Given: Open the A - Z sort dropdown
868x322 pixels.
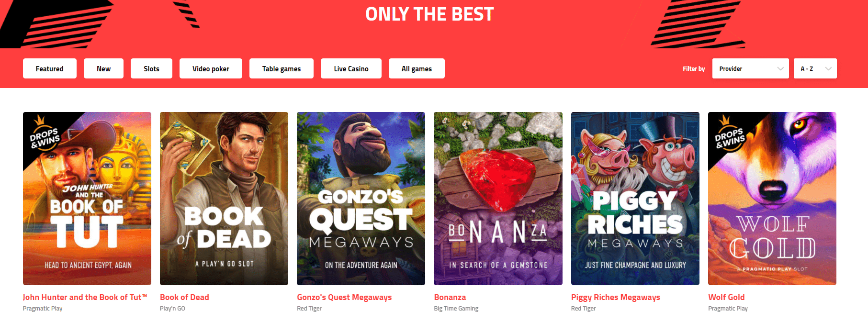Looking at the screenshot, I should point(815,68).
